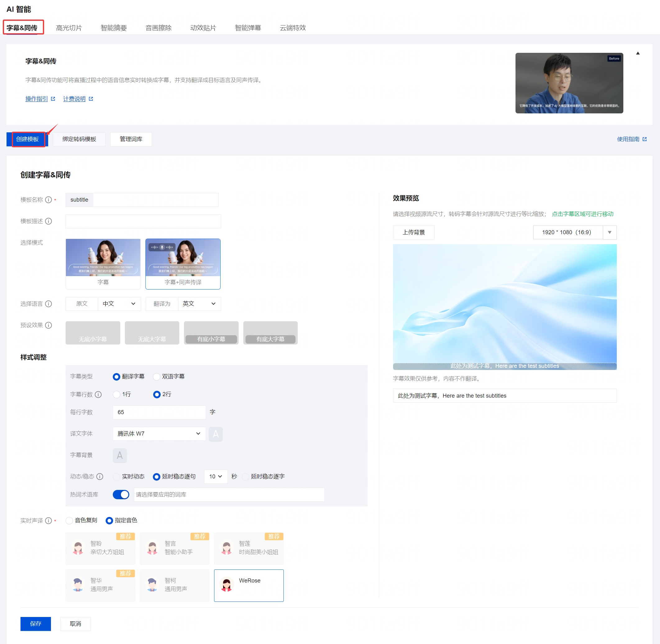Open subtitle background color swatch 字幕背景
This screenshot has height=644, width=660.
(120, 455)
